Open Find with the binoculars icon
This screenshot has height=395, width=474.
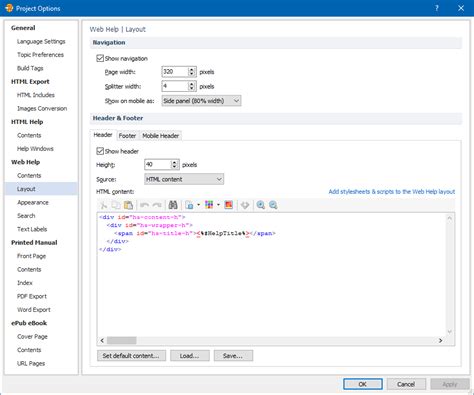(173, 205)
